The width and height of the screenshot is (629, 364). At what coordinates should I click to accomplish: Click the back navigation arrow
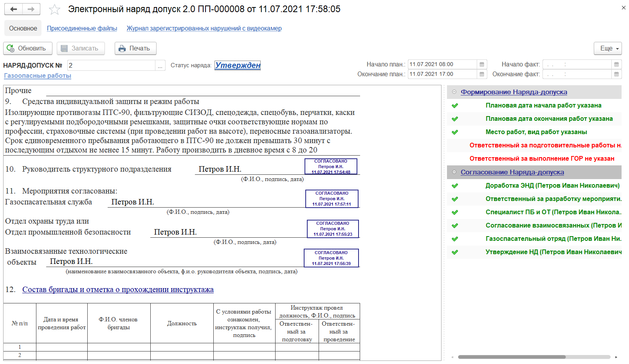14,9
